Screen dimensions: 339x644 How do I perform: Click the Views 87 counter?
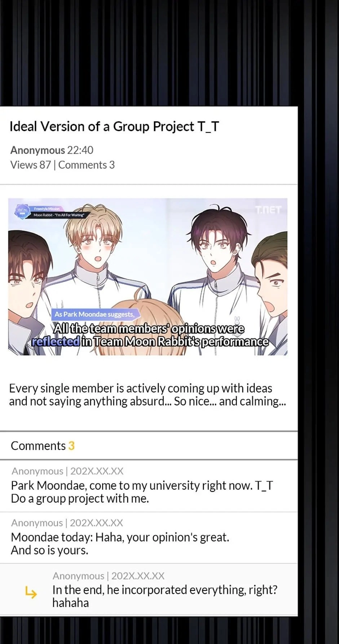pyautogui.click(x=31, y=165)
